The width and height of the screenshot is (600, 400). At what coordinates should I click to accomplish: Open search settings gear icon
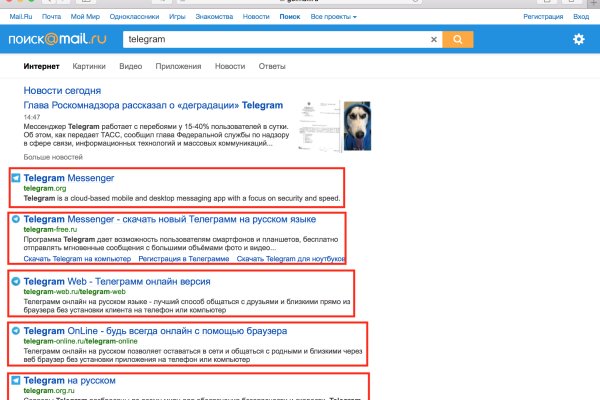[x=578, y=40]
